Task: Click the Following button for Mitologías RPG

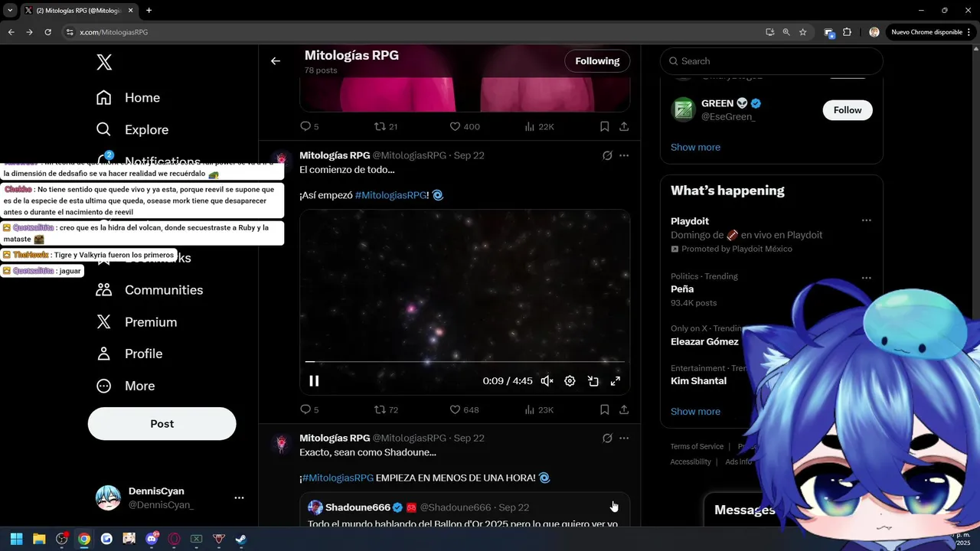Action: [x=597, y=61]
